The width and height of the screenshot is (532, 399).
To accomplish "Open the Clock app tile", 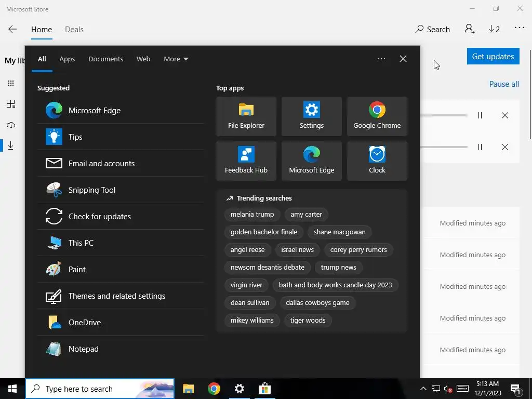I will [x=377, y=161].
